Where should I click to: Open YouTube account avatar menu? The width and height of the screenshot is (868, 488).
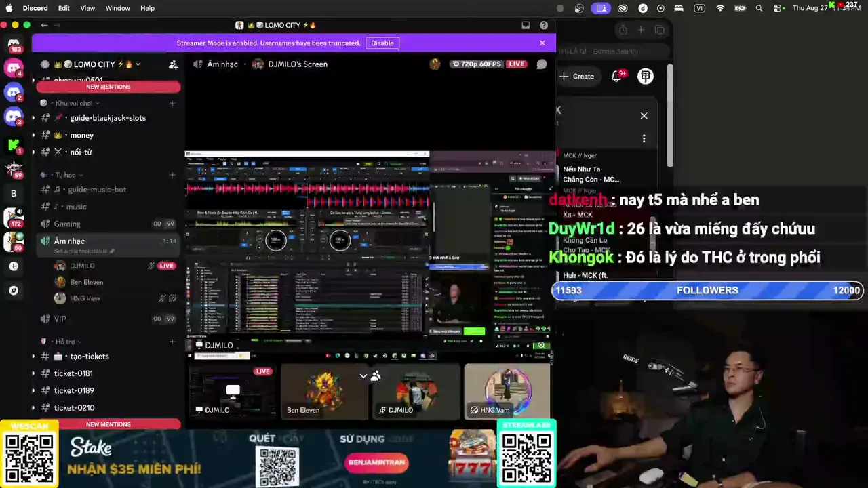[646, 77]
